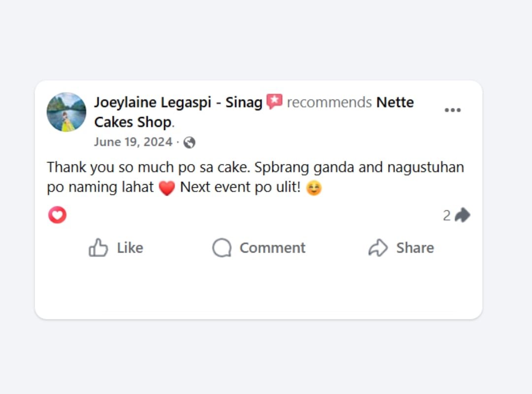Click the red heart emoji in post text
The height and width of the screenshot is (394, 532).
167,188
